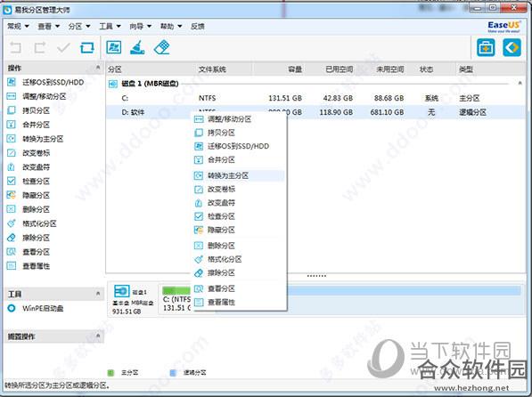This screenshot has width=532, height=397.
Task: Collapse the 工具 panel section
Action: [98, 293]
